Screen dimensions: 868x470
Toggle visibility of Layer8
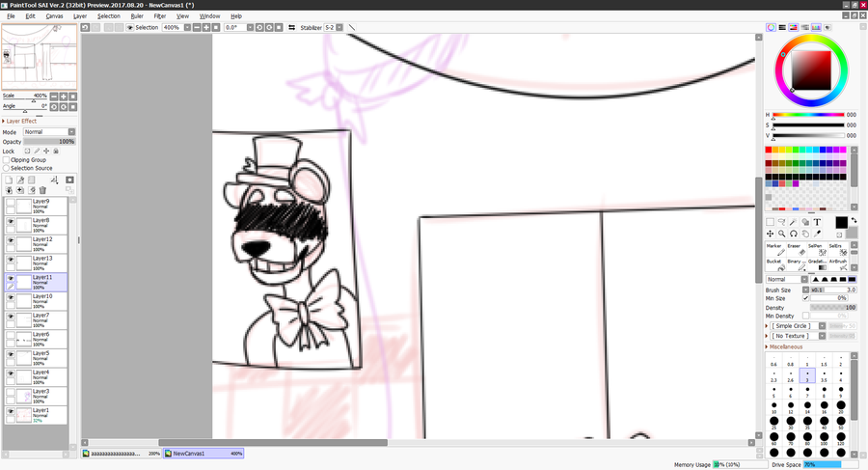pyautogui.click(x=11, y=221)
